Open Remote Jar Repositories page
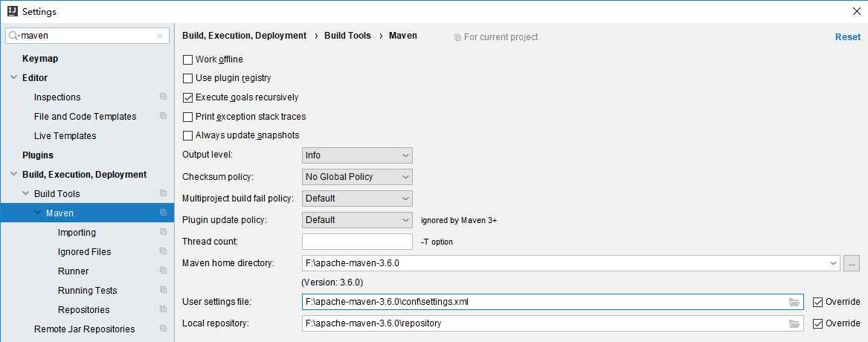868x342 pixels. [x=84, y=329]
